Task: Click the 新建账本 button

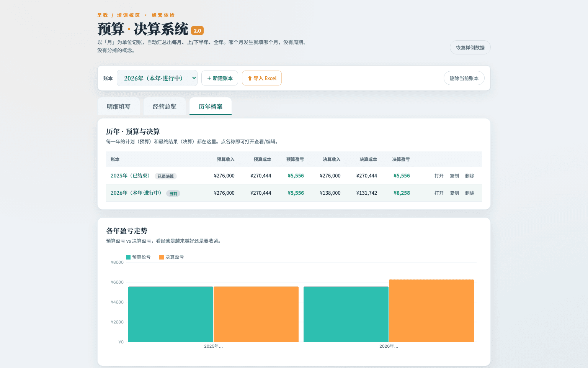Action: click(x=220, y=78)
